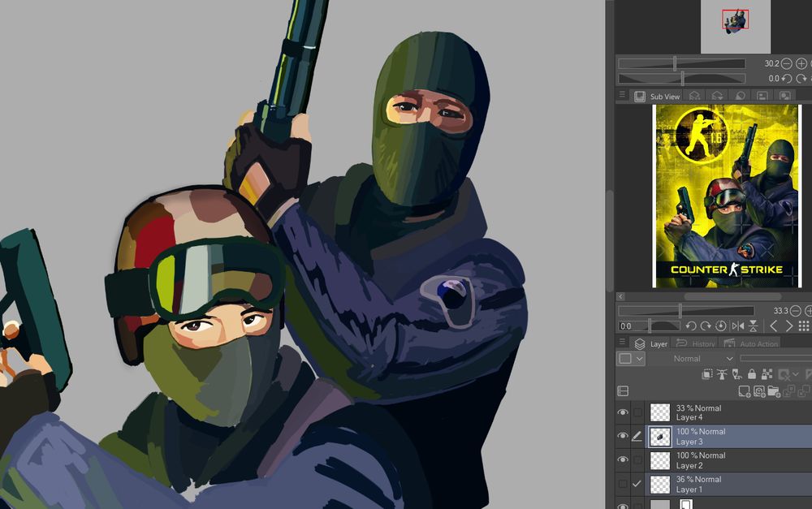812x509 pixels.
Task: Adjust the layer opacity slider
Action: pyautogui.click(x=775, y=358)
